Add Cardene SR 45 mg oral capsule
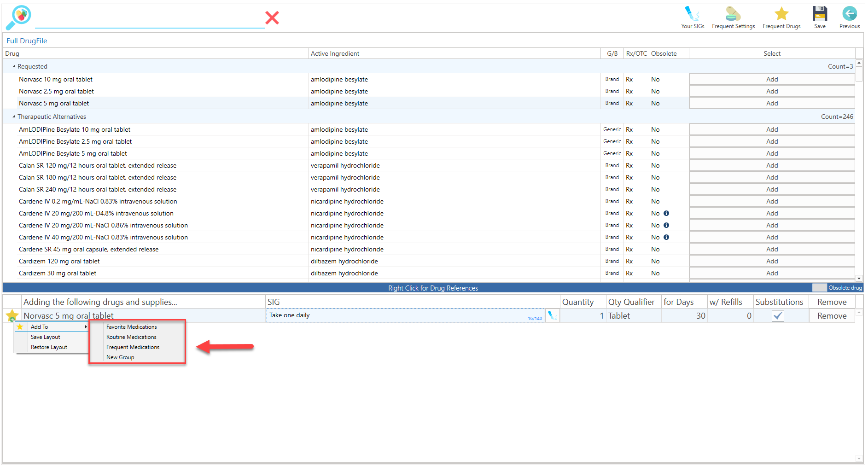This screenshot has height=466, width=868. [772, 249]
